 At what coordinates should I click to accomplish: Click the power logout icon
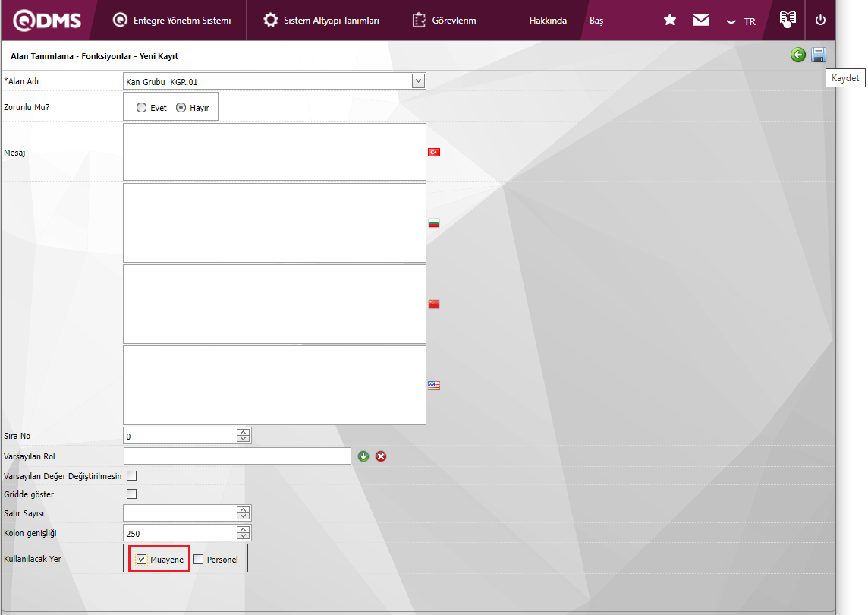pyautogui.click(x=820, y=20)
